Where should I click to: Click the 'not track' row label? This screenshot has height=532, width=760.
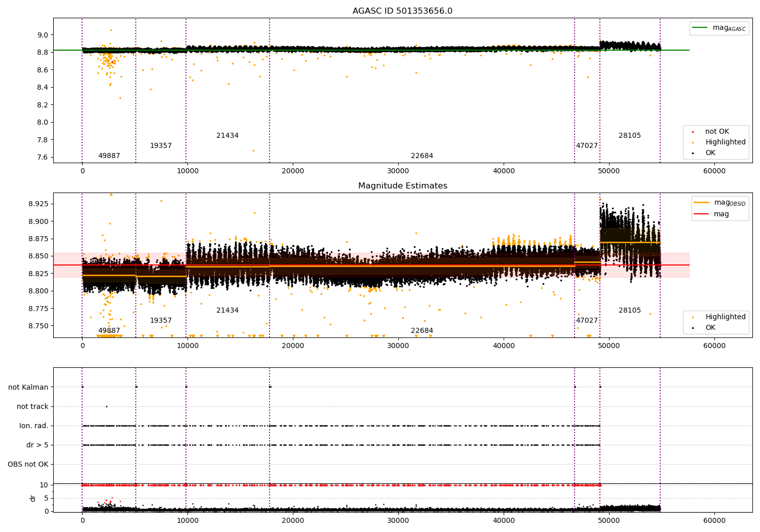click(32, 406)
